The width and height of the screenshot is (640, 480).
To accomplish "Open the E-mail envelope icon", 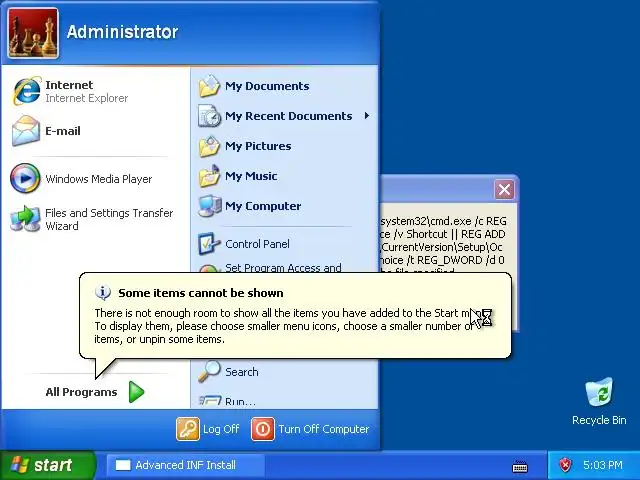I will (x=26, y=131).
